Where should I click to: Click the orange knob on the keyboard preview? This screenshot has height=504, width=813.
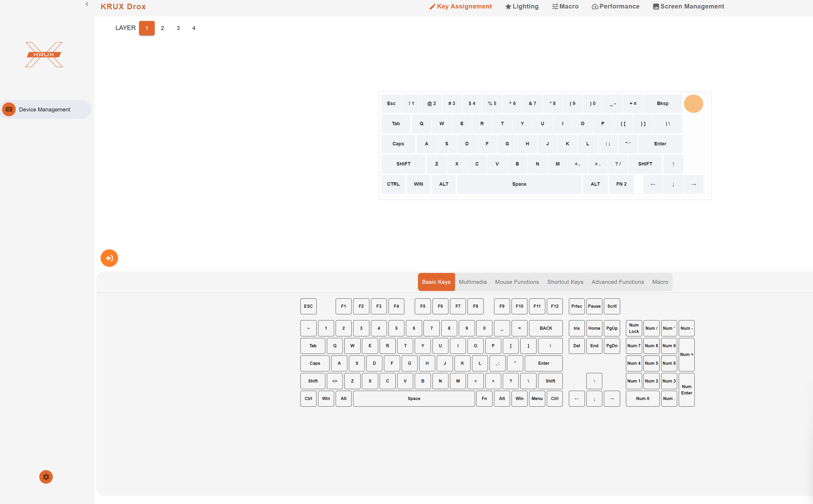(x=693, y=104)
